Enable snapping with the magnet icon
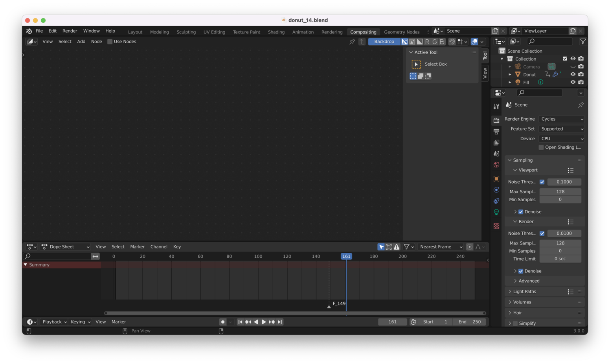Viewport: 610px width, 364px height. 452,42
